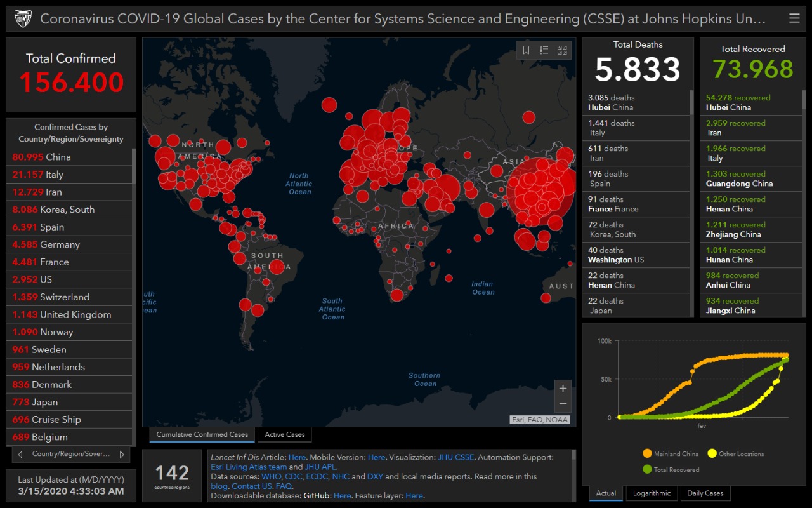Select Italy 1.441 deaths row
Image resolution: width=812 pixels, height=508 pixels.
coord(636,128)
